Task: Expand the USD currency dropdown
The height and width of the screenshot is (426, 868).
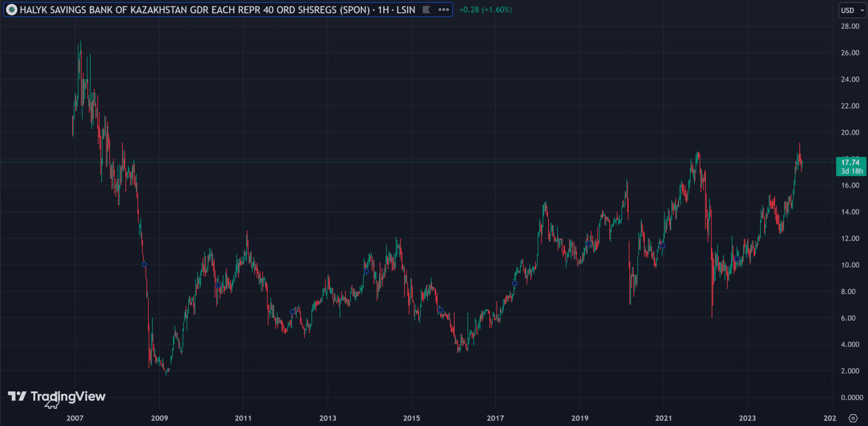Action: 852,10
